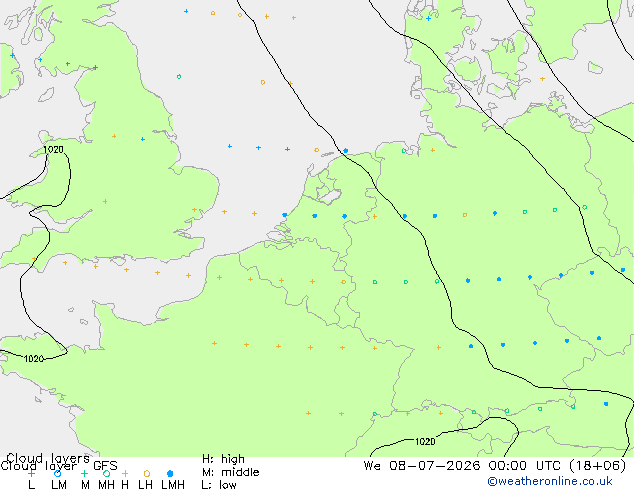Click the 1020 isobar label over Wales
This screenshot has width=634, height=490.
pyautogui.click(x=53, y=150)
